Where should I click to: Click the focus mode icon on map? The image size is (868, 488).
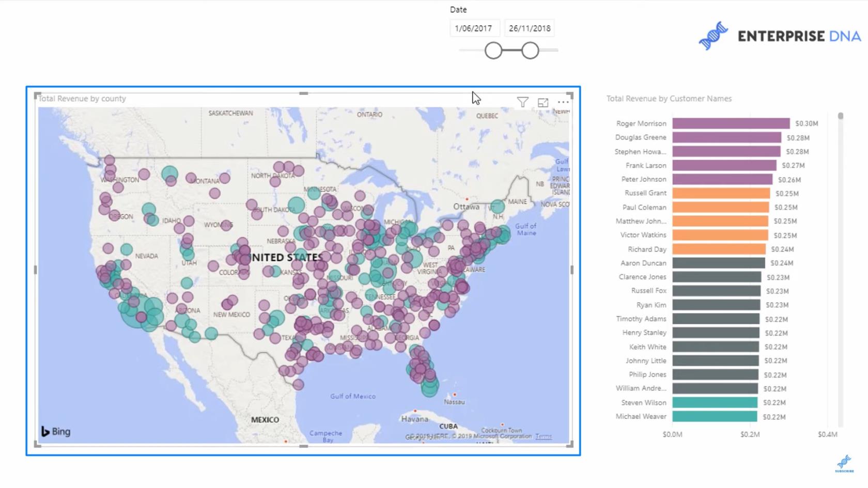[x=543, y=103]
